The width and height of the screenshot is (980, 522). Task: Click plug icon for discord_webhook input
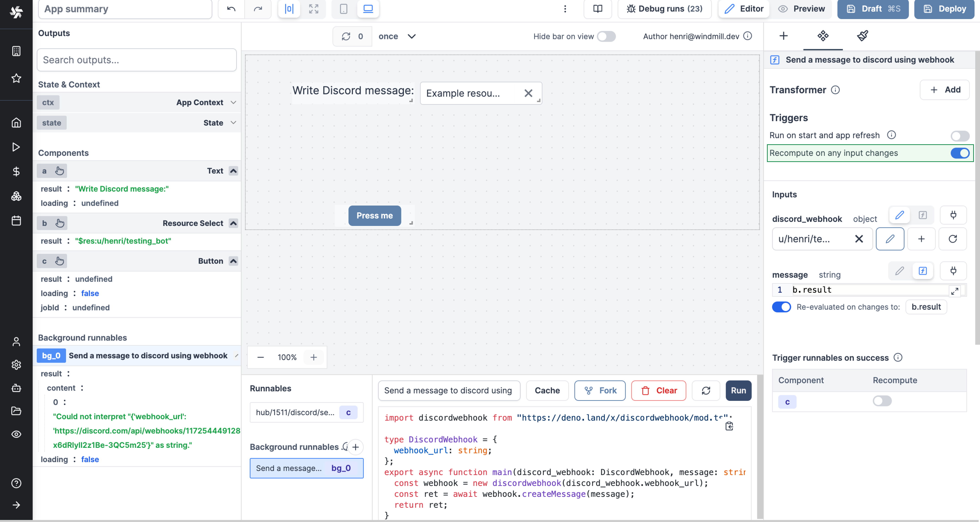(953, 215)
